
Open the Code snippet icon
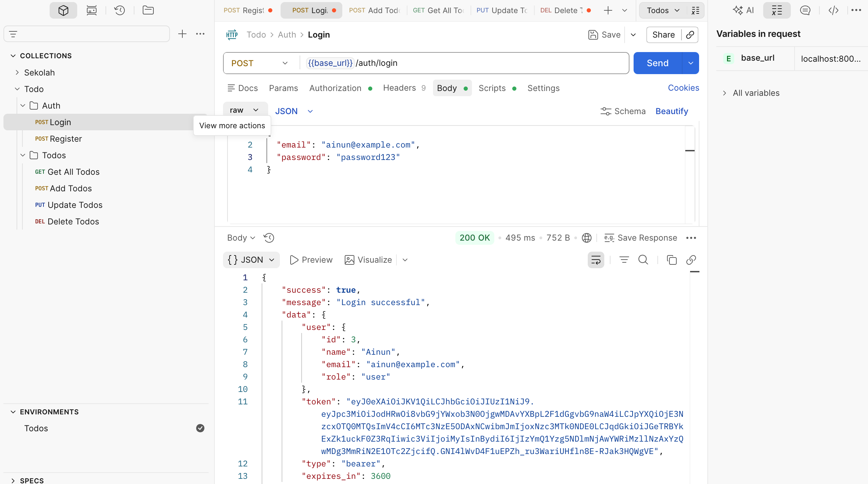pyautogui.click(x=834, y=10)
